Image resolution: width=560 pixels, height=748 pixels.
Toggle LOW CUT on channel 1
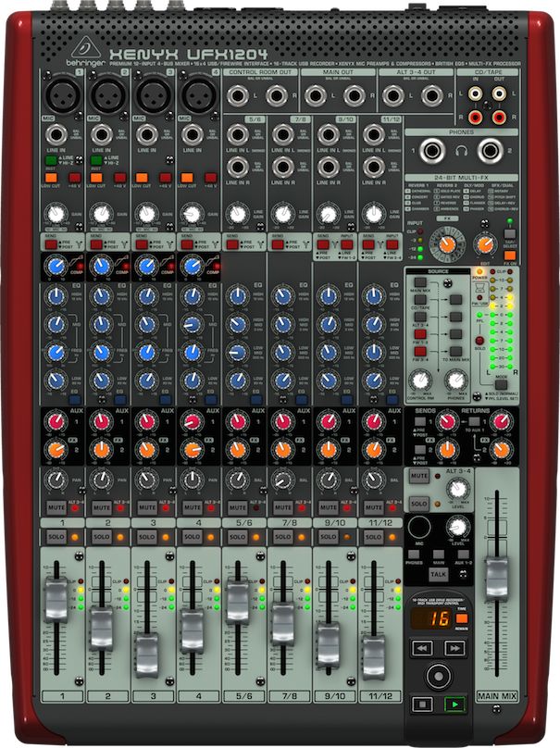(51, 178)
